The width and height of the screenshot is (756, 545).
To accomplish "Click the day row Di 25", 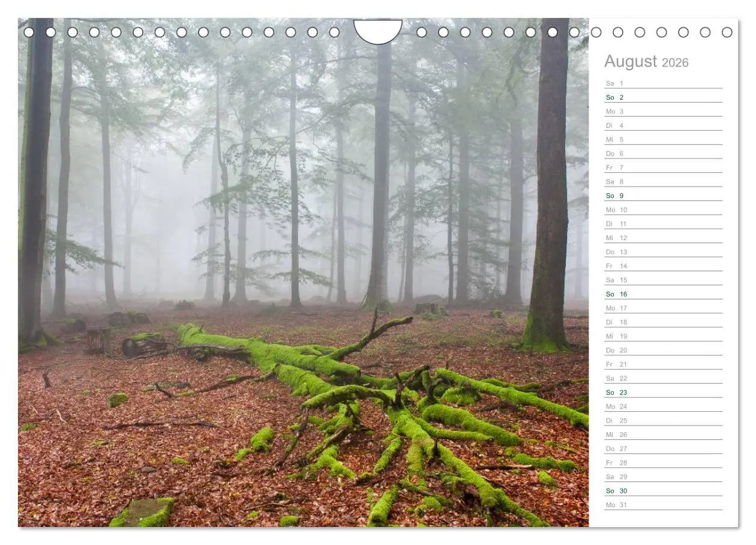I will click(x=663, y=420).
